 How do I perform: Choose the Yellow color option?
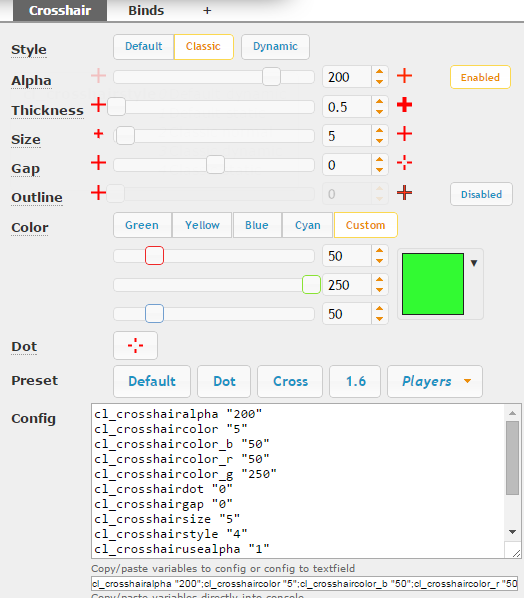[202, 225]
